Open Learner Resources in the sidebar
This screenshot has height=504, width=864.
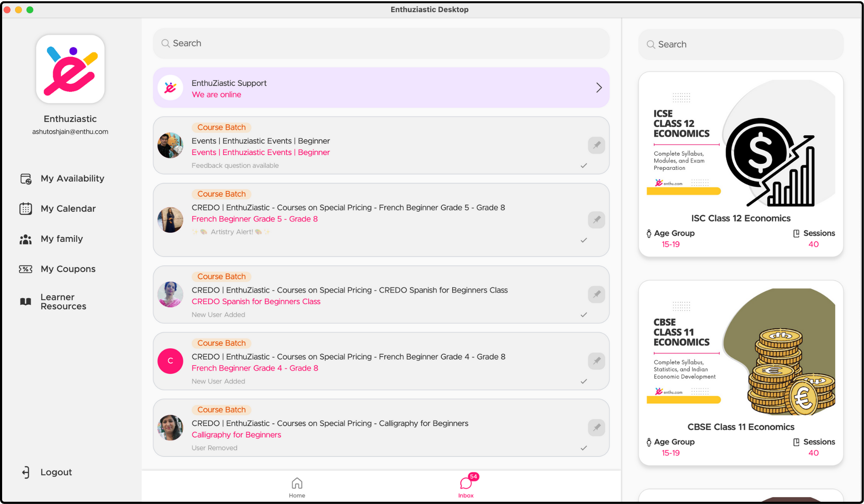(53, 301)
